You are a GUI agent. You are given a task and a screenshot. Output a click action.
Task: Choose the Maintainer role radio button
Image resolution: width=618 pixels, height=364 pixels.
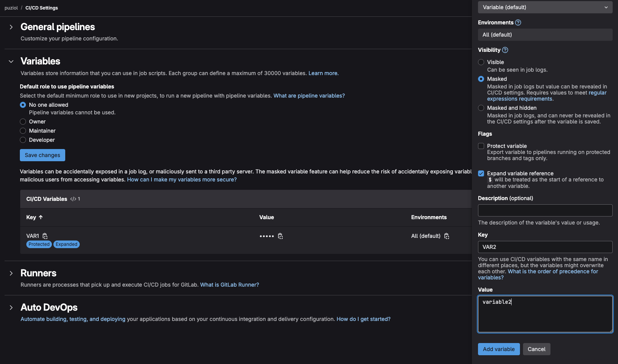23,131
